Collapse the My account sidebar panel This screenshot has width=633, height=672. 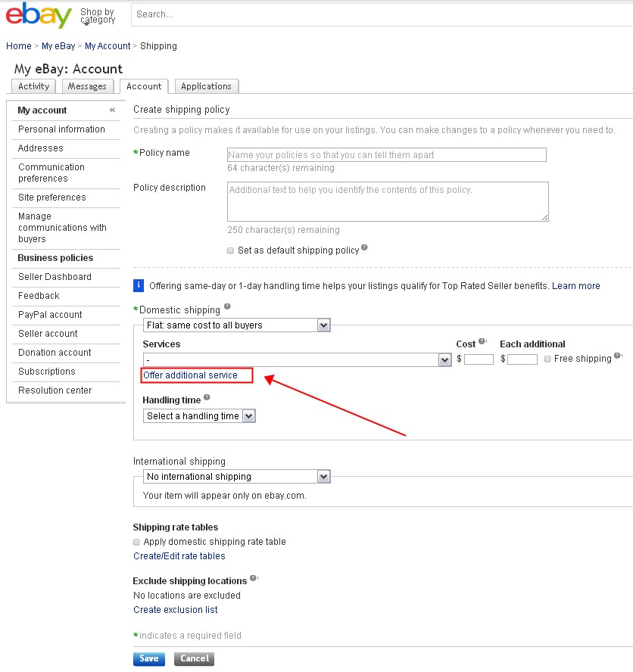112,110
